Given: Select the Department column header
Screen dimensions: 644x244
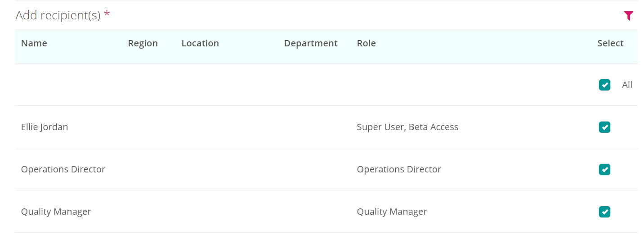Looking at the screenshot, I should point(311,43).
